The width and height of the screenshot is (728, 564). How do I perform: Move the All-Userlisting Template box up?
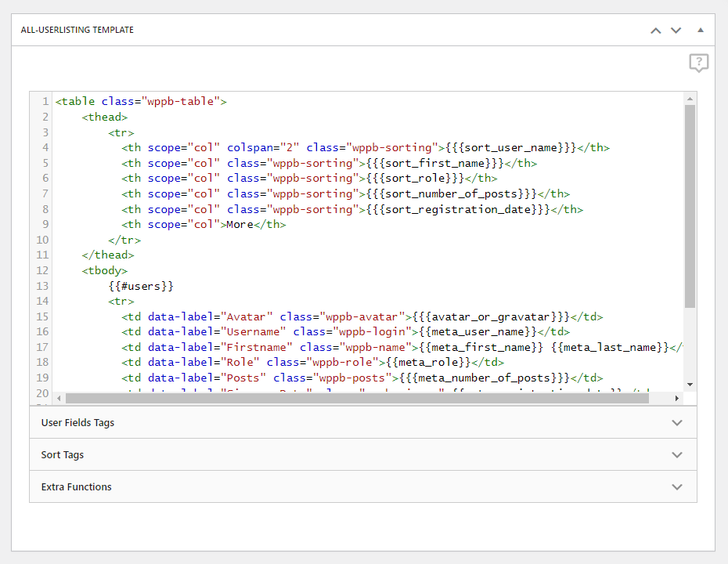[x=655, y=31]
